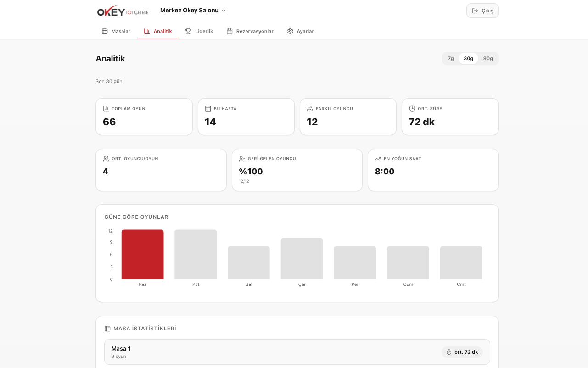Click the returning player icon beside Geri Gelen Oyuncu
Image resolution: width=588 pixels, height=368 pixels.
pos(242,159)
